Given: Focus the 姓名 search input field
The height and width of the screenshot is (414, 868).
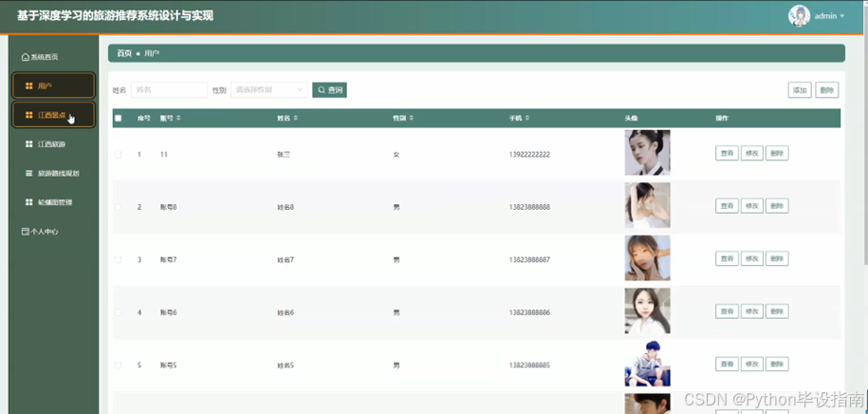Looking at the screenshot, I should point(170,90).
